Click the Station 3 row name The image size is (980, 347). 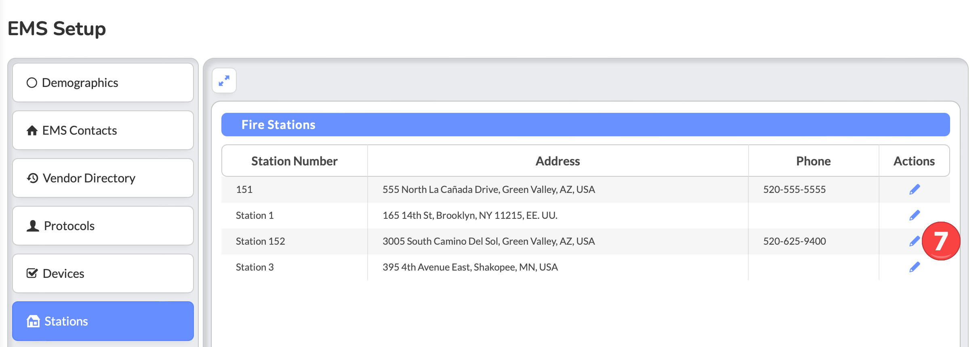(x=254, y=267)
